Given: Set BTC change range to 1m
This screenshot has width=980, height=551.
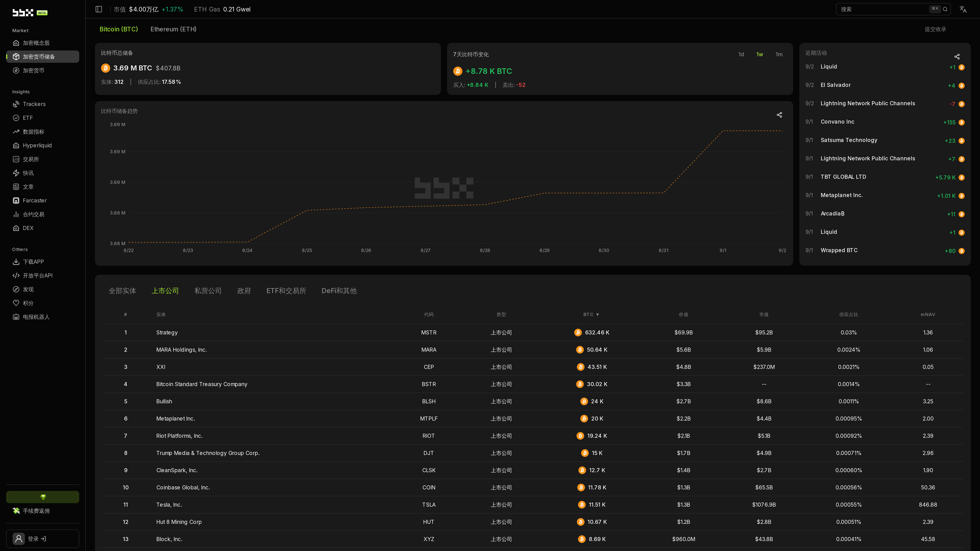Looking at the screenshot, I should click(779, 54).
